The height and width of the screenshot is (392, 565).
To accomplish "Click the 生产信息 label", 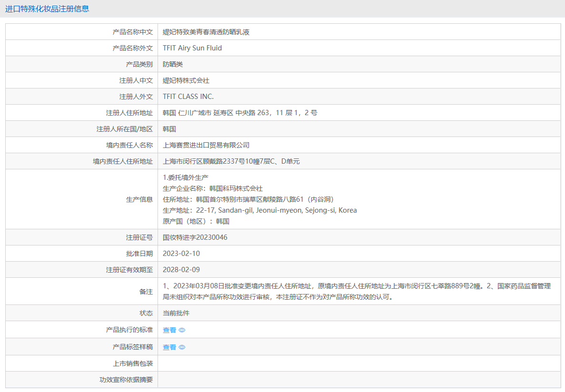I will pyautogui.click(x=139, y=199).
